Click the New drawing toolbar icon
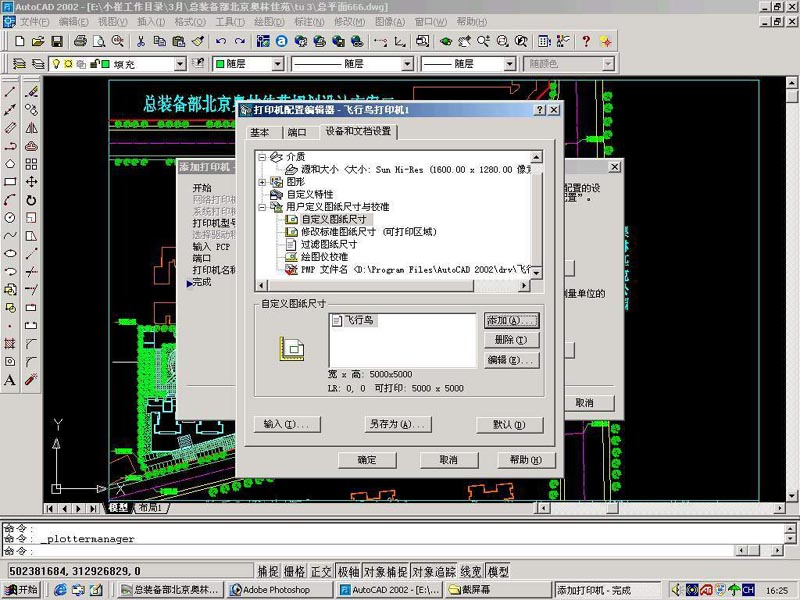 pyautogui.click(x=19, y=41)
